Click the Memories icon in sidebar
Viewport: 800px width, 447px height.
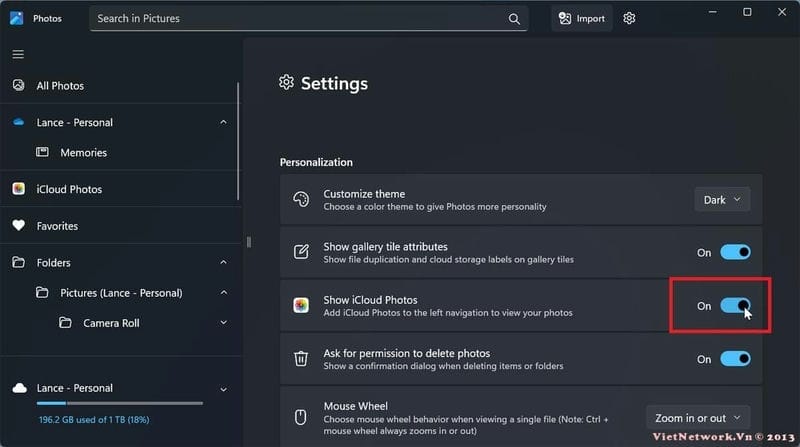pos(43,153)
